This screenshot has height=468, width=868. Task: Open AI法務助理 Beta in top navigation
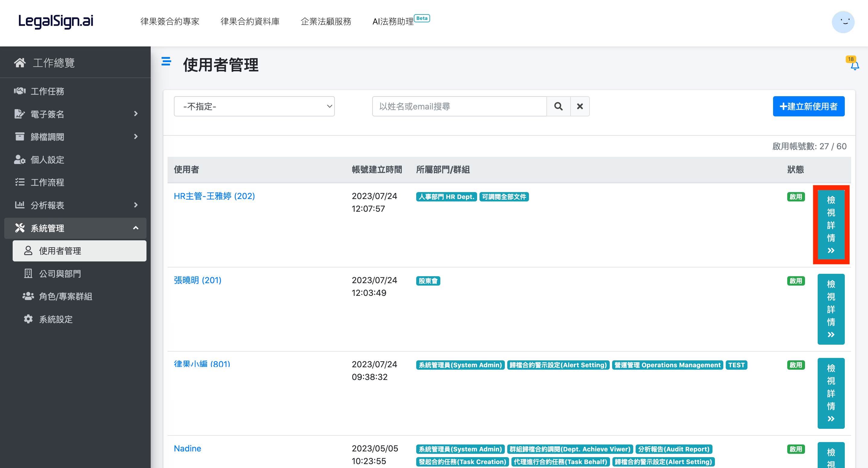point(401,21)
